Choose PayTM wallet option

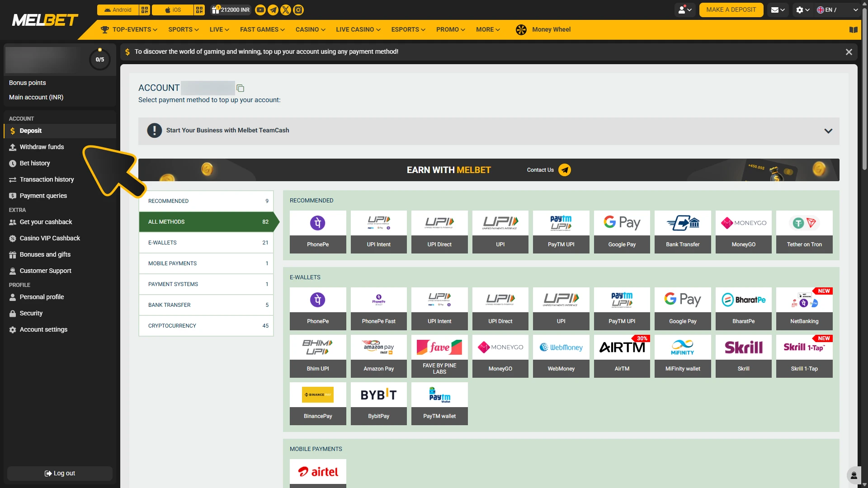(439, 404)
